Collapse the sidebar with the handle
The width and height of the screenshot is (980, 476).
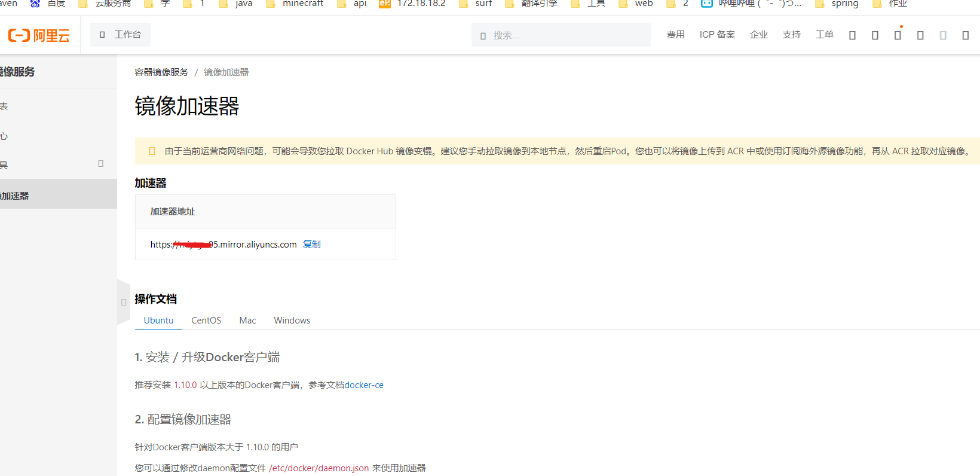pyautogui.click(x=124, y=302)
